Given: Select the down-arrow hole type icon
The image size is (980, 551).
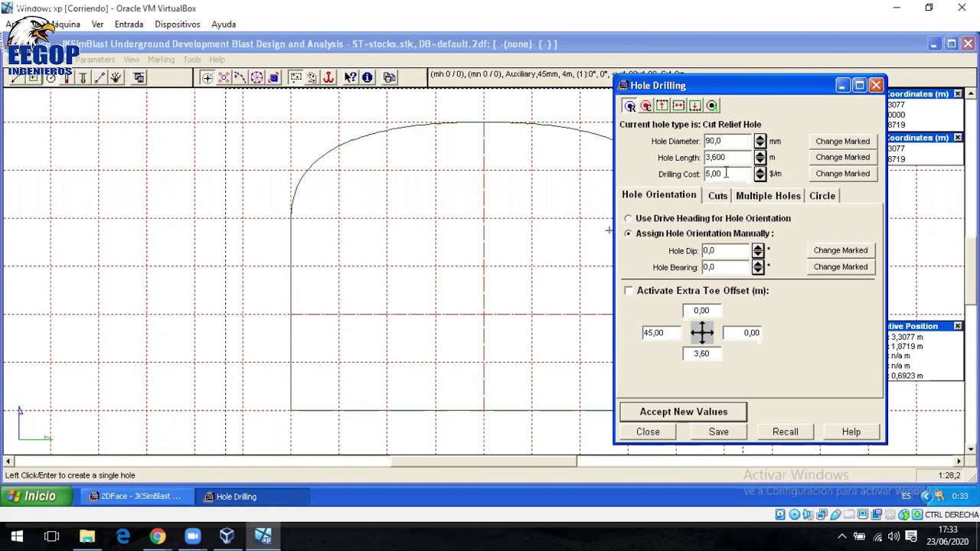Looking at the screenshot, I should click(695, 106).
